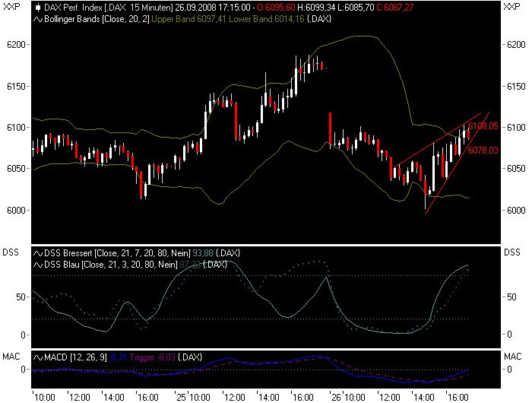Click the Upper Band 6097,41 value
The image size is (532, 403).
(188, 19)
